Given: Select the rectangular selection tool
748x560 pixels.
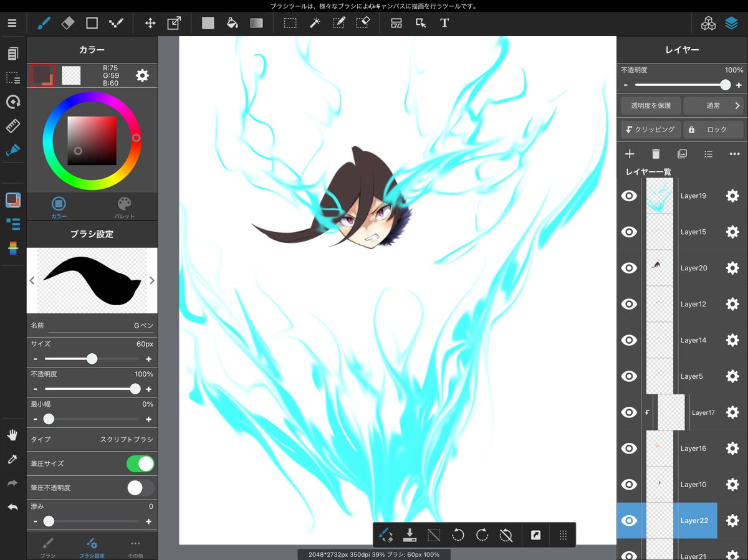Looking at the screenshot, I should [x=290, y=24].
